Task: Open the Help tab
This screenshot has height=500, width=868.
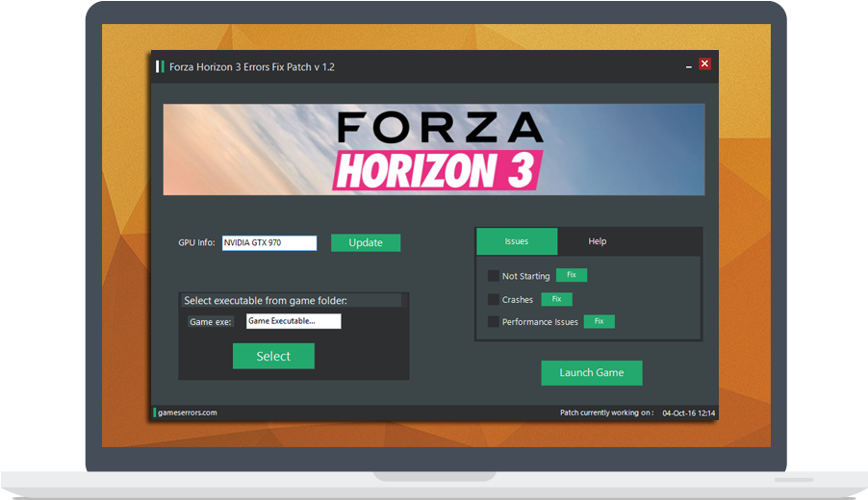Action: pos(598,241)
